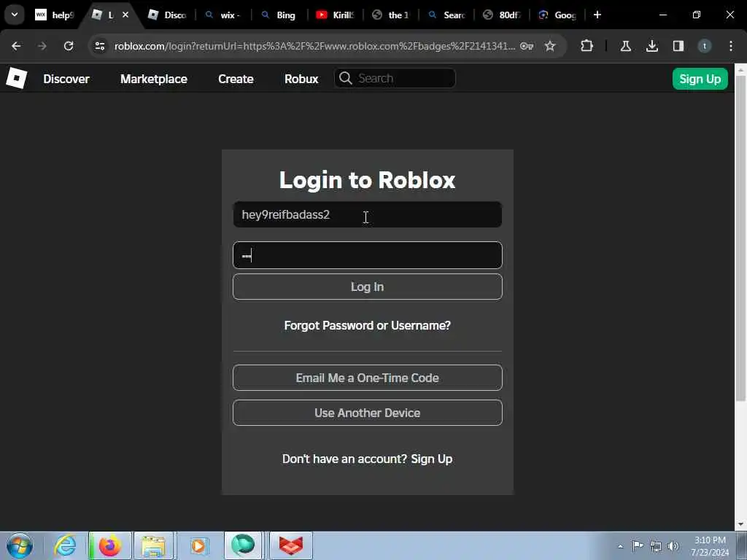The width and height of the screenshot is (747, 560).
Task: Open the Chrome three-dot menu
Action: [731, 46]
